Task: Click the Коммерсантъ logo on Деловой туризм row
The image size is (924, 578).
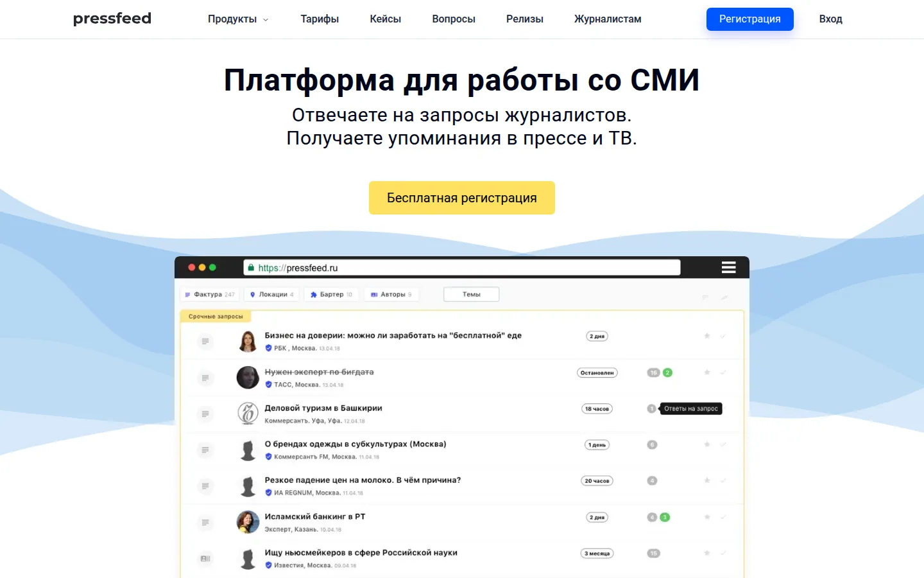Action: click(x=248, y=414)
